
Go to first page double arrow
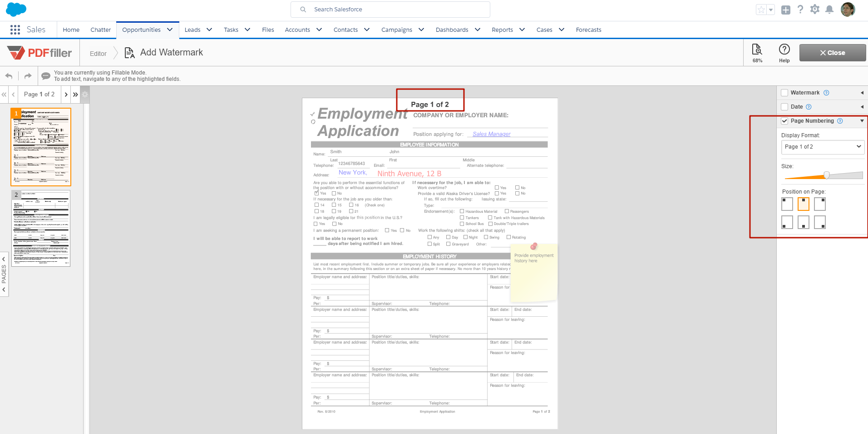[4, 95]
